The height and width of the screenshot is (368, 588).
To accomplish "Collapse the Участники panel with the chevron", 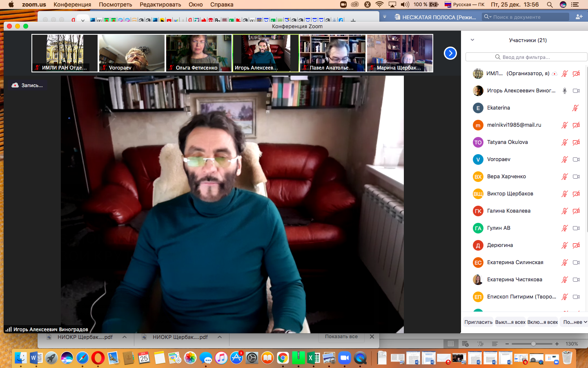I will click(x=472, y=40).
